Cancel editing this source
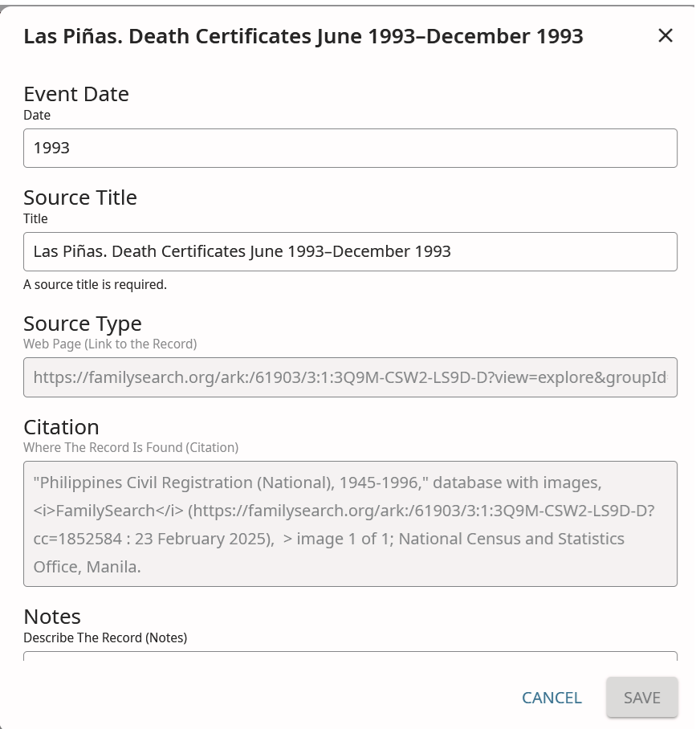The image size is (700, 729). [551, 698]
